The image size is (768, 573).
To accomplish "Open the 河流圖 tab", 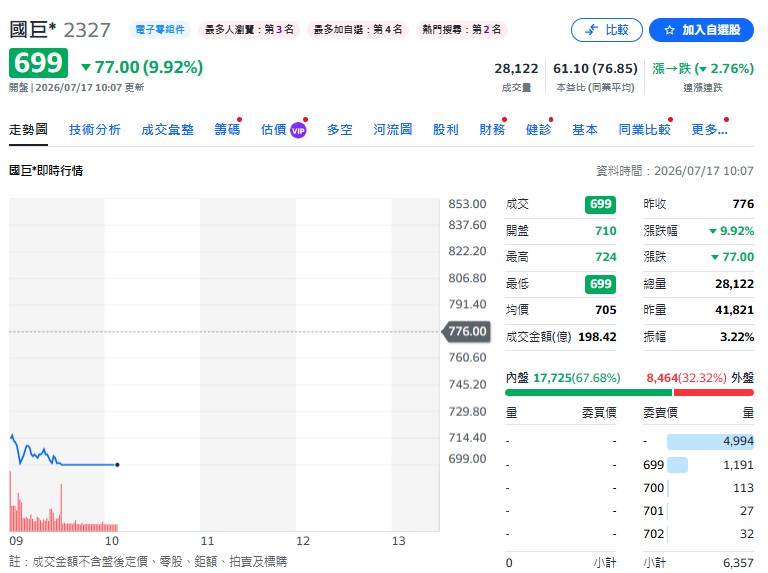I will (392, 129).
